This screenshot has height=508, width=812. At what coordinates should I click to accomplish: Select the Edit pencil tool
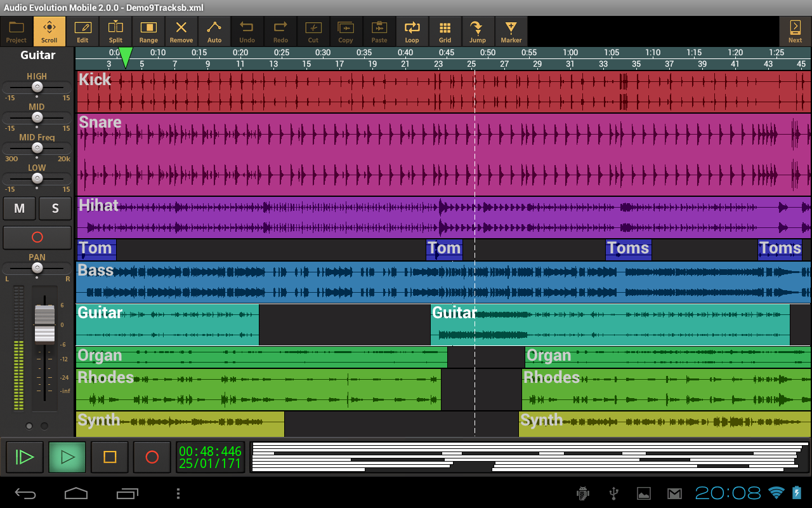point(82,30)
